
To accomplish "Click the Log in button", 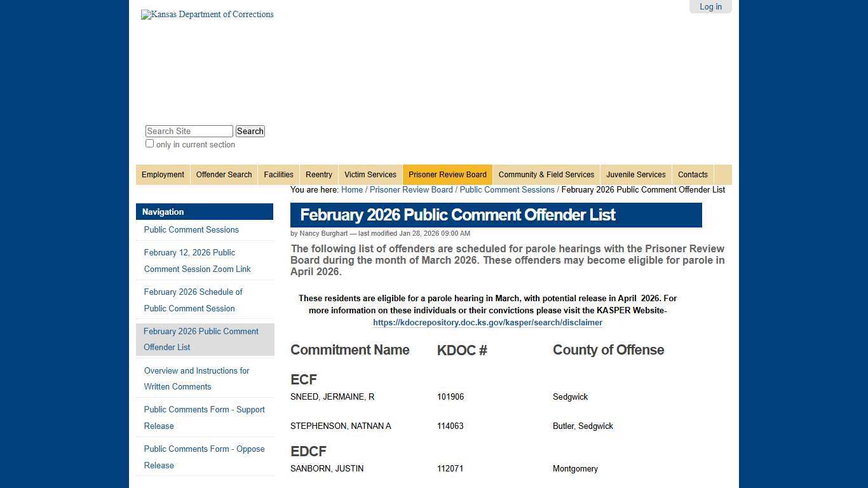I will point(710,6).
